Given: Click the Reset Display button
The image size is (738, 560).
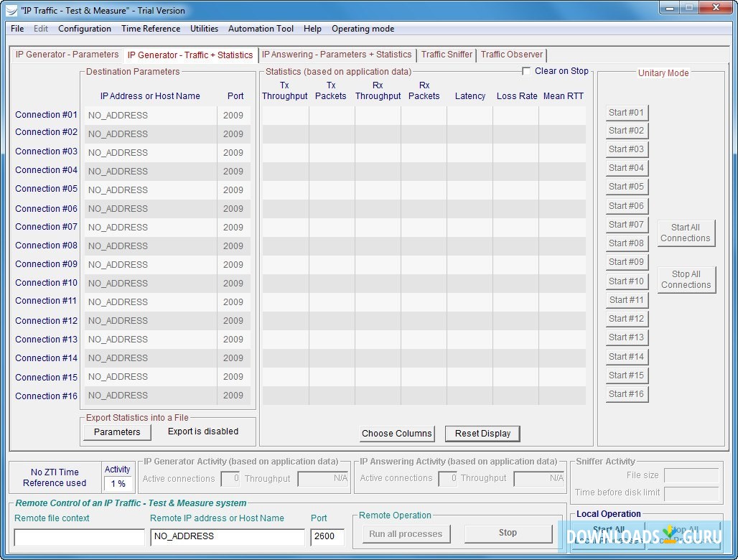Looking at the screenshot, I should 482,434.
